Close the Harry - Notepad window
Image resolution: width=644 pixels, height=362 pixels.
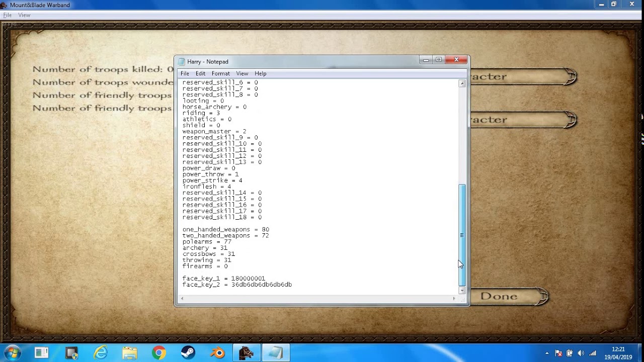(x=456, y=60)
